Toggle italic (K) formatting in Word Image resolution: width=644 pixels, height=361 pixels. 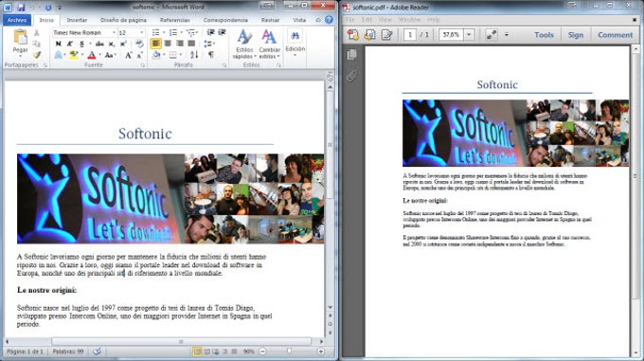(x=69, y=44)
